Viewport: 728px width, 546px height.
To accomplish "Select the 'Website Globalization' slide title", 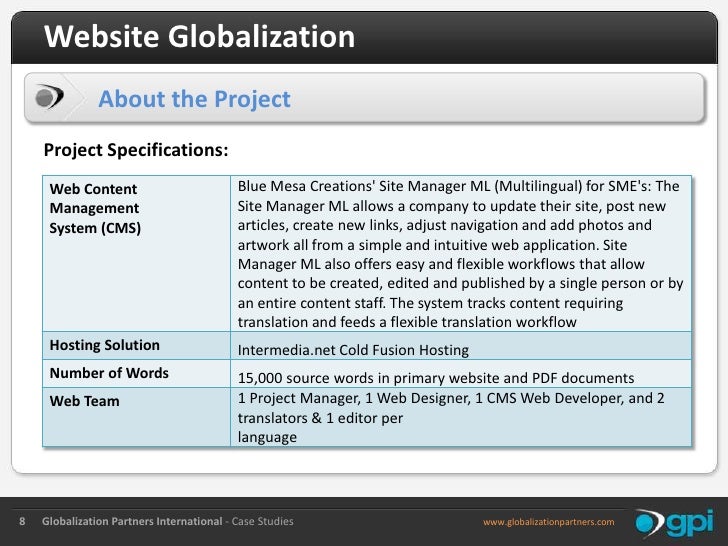I will pos(200,36).
